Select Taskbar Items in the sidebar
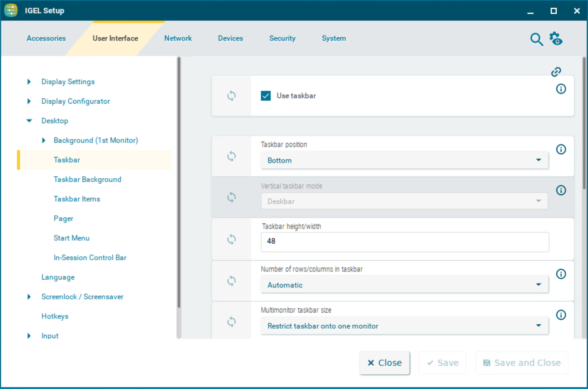Screen dimensions: 588x389 (x=77, y=199)
